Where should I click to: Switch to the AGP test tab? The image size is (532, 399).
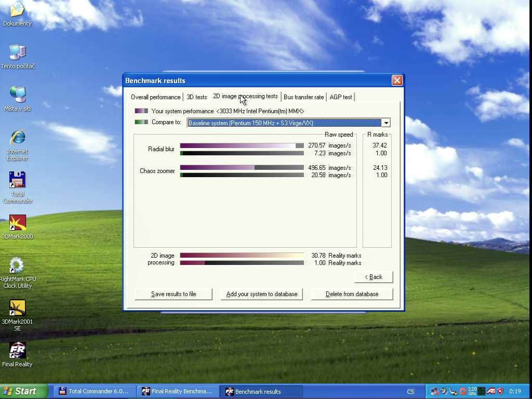tap(341, 97)
